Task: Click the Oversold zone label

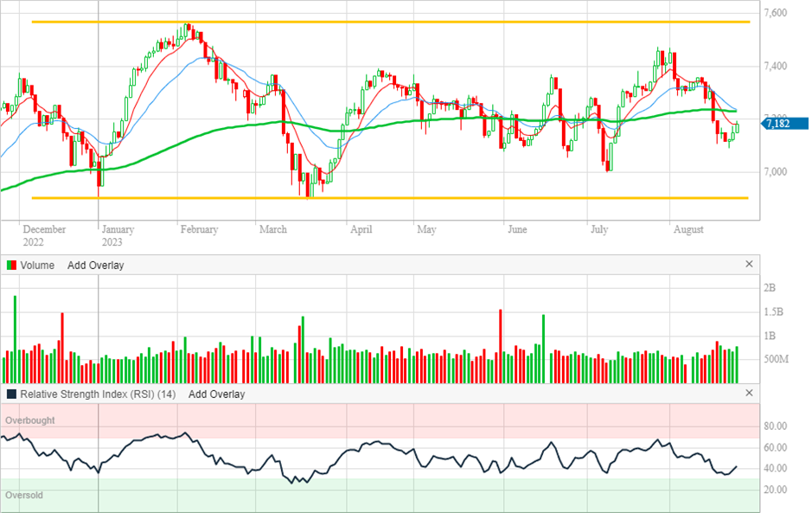Action: (x=24, y=496)
